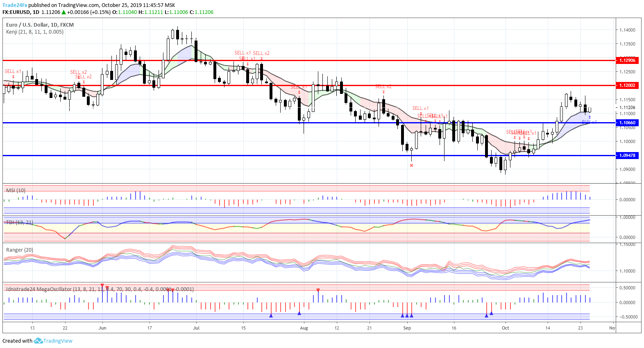Select the 'Ranger (20)' indicator label
The image size is (644, 348).
click(20, 250)
